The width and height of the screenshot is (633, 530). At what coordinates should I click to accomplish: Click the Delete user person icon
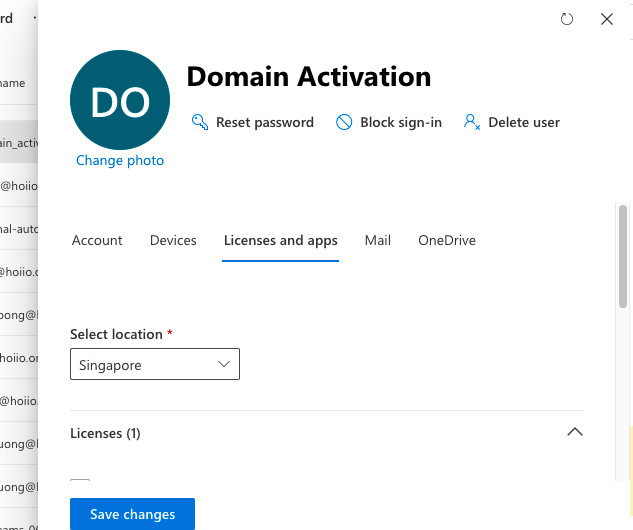pos(472,122)
